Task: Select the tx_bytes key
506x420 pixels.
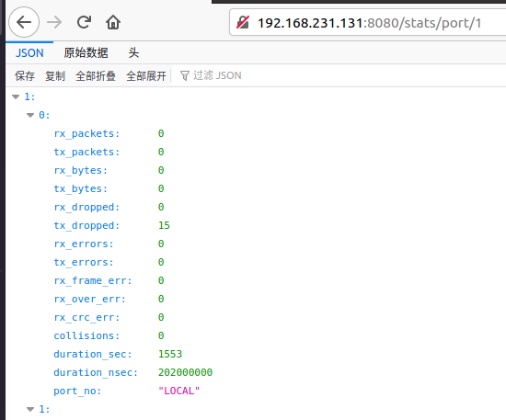Action: tap(80, 188)
